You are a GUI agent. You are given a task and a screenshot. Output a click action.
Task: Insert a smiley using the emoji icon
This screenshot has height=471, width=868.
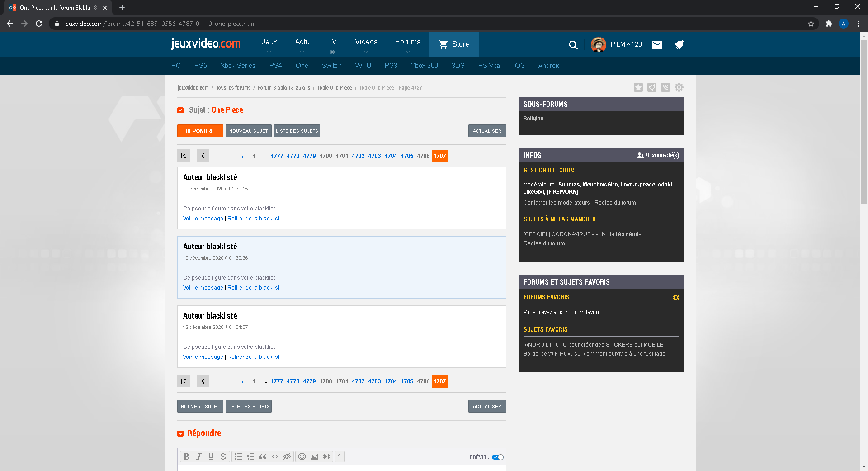pyautogui.click(x=302, y=457)
